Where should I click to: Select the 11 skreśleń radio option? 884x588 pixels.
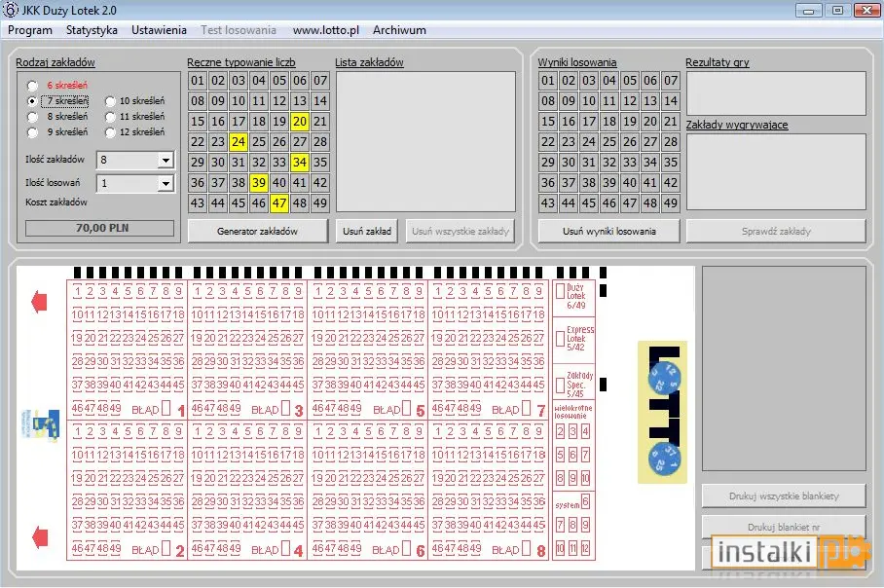point(110,117)
